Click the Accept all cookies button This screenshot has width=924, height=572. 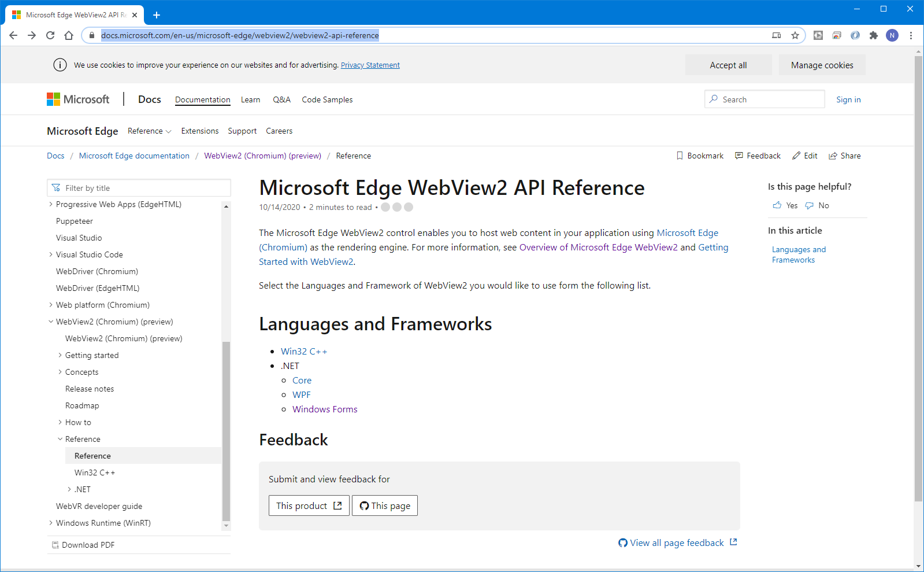pyautogui.click(x=728, y=65)
